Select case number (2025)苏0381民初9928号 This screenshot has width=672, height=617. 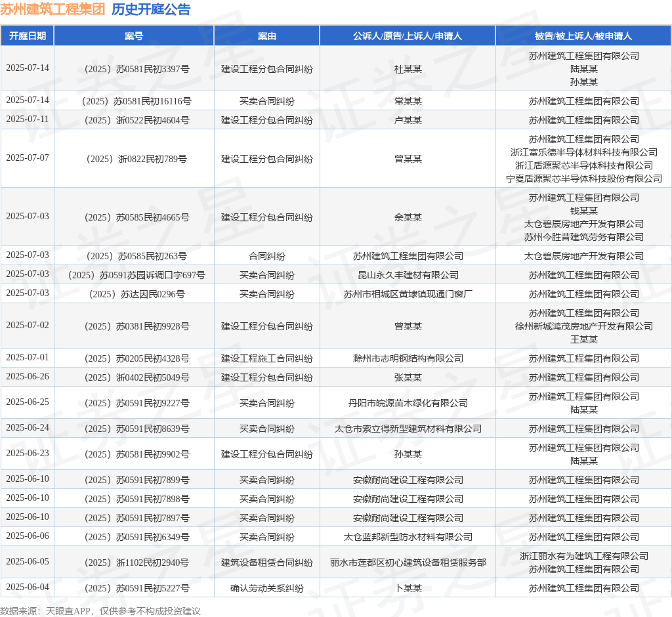pos(136,326)
